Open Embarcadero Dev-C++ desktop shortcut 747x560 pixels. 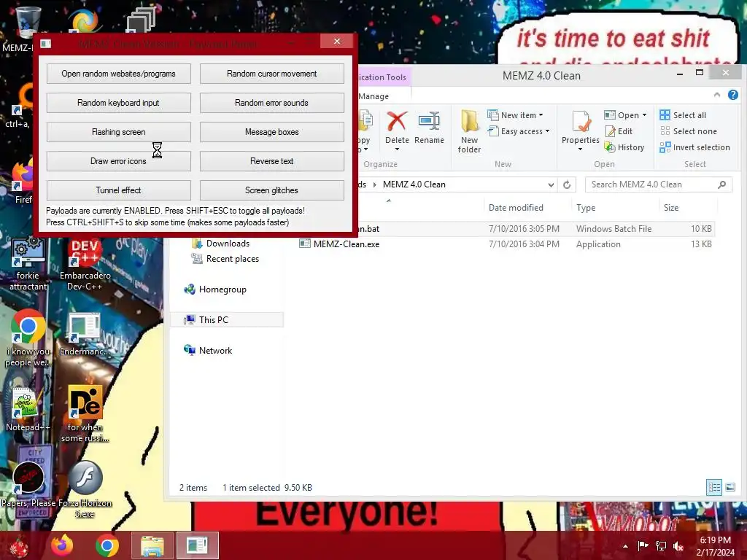tap(85, 265)
